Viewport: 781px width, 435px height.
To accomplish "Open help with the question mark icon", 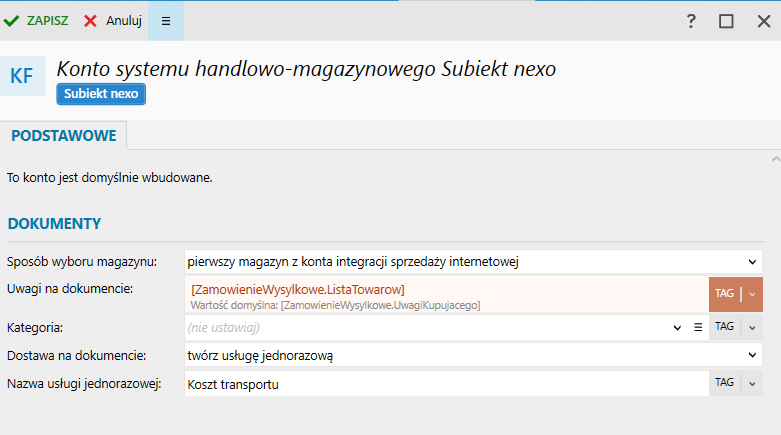I will [x=691, y=21].
